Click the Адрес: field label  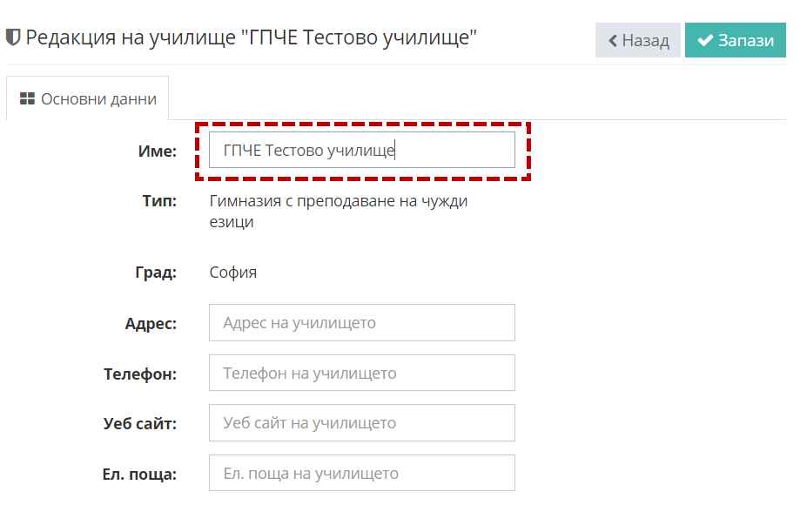pos(151,324)
